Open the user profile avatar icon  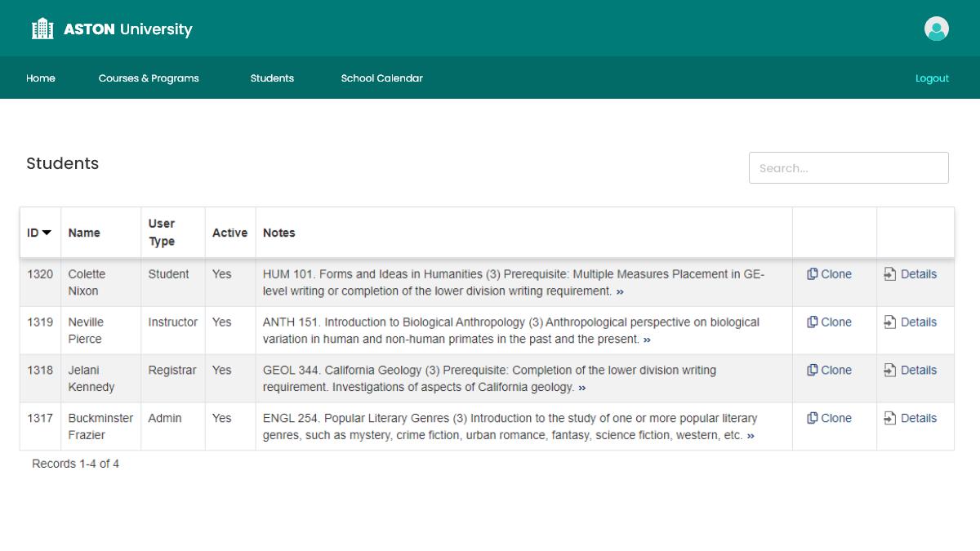(x=937, y=29)
